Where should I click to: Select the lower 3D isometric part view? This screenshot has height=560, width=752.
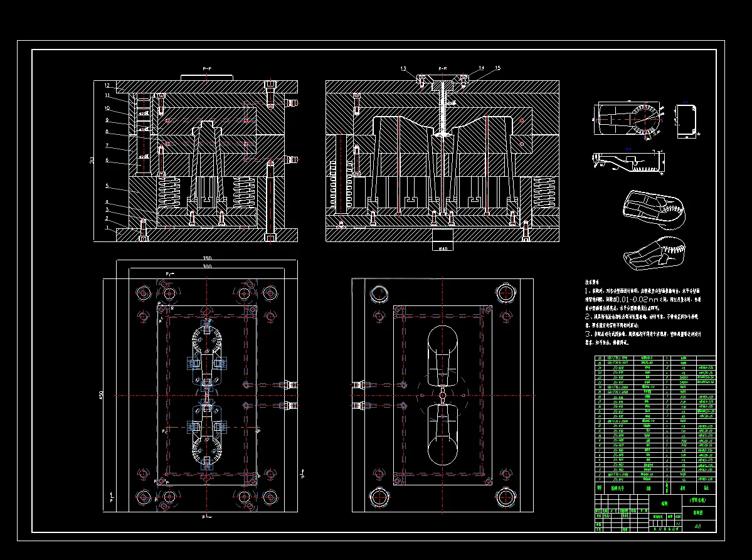click(x=654, y=253)
